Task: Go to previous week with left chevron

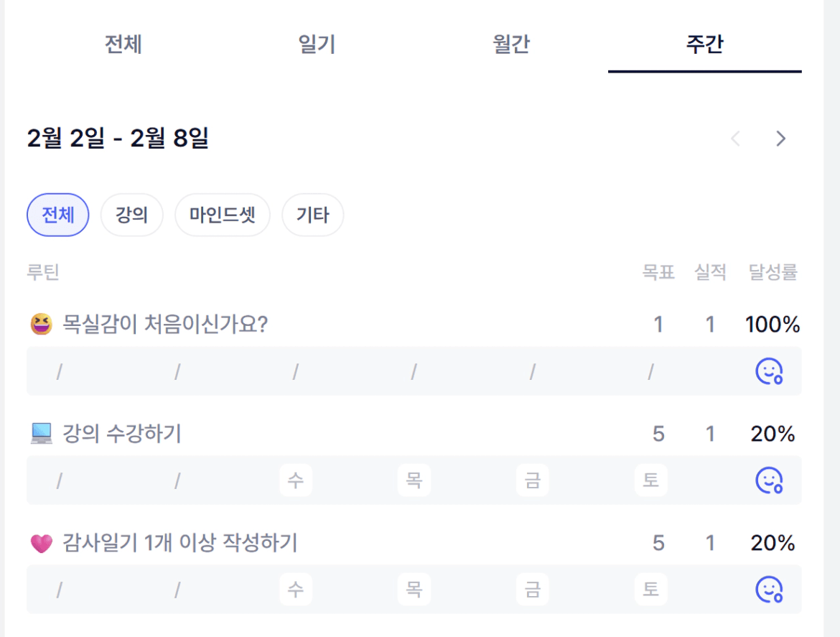Action: (x=735, y=139)
